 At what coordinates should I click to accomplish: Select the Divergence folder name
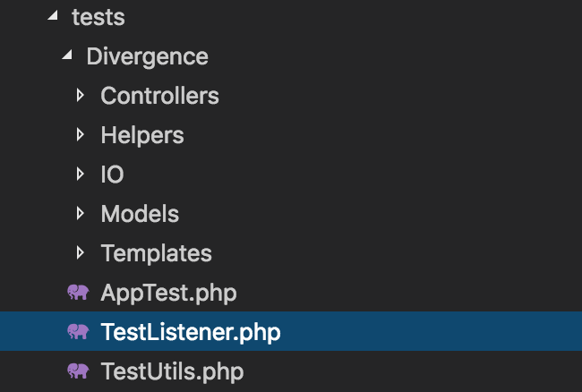point(147,56)
